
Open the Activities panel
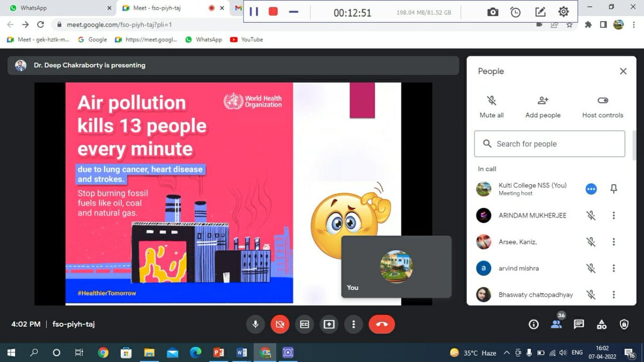click(602, 324)
